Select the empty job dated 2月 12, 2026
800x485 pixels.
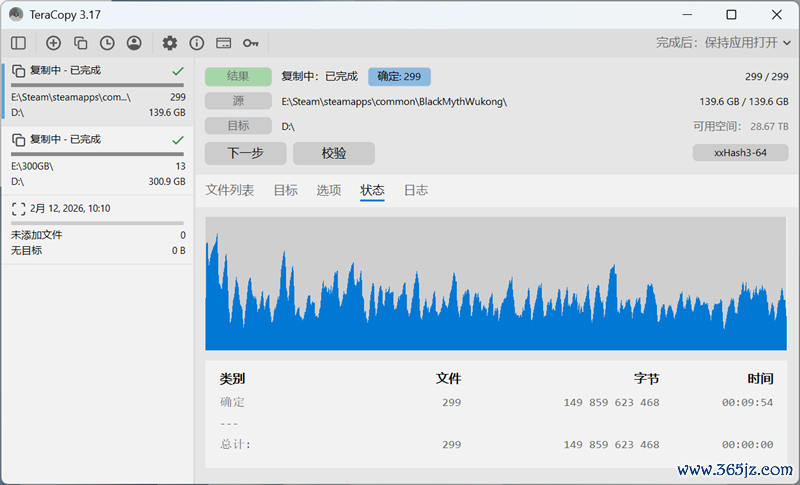[97, 229]
